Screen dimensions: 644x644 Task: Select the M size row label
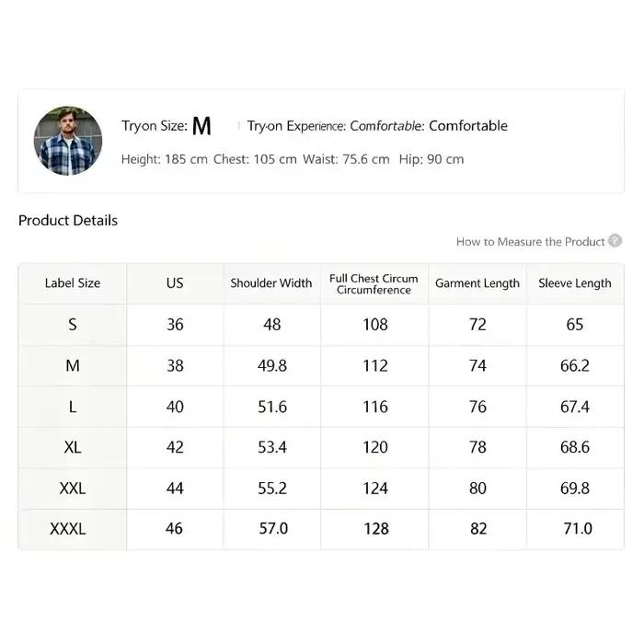click(x=73, y=365)
